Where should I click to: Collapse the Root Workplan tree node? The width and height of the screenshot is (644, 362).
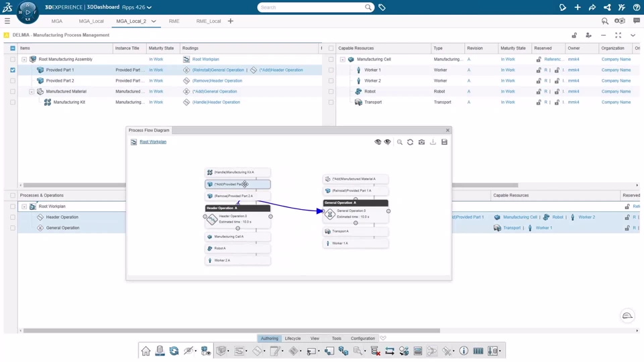coord(24,206)
